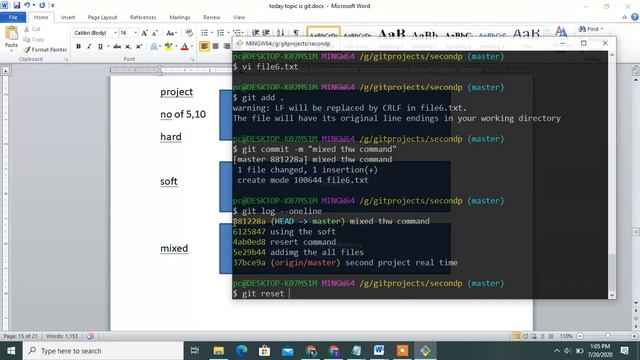Open the File tab in Word
This screenshot has height=360, width=640.
13,17
